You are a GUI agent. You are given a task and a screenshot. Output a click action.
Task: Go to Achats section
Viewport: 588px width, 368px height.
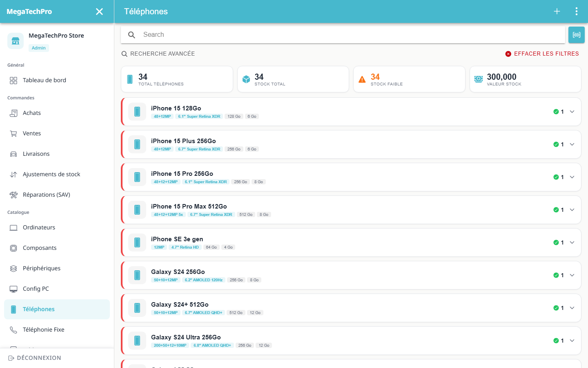tap(57, 113)
